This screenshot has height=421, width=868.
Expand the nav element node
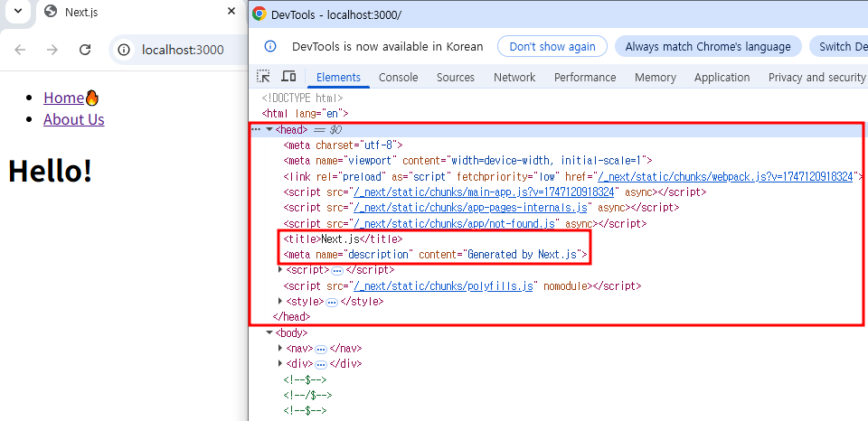[280, 349]
